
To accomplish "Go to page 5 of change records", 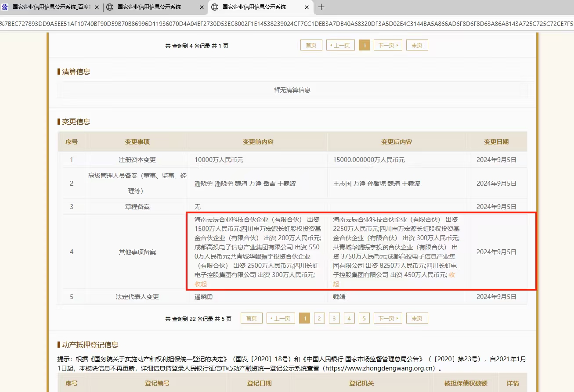I will tap(364, 318).
